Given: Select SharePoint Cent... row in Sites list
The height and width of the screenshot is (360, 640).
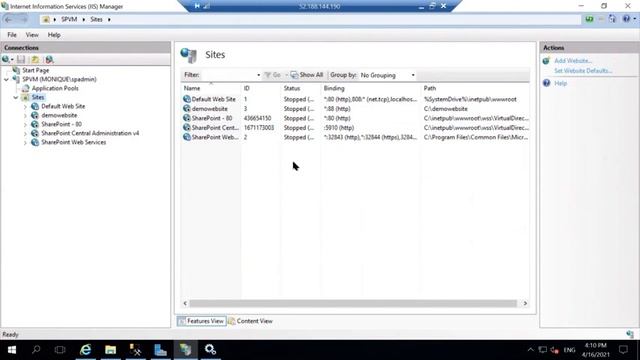Looking at the screenshot, I should pyautogui.click(x=355, y=128).
